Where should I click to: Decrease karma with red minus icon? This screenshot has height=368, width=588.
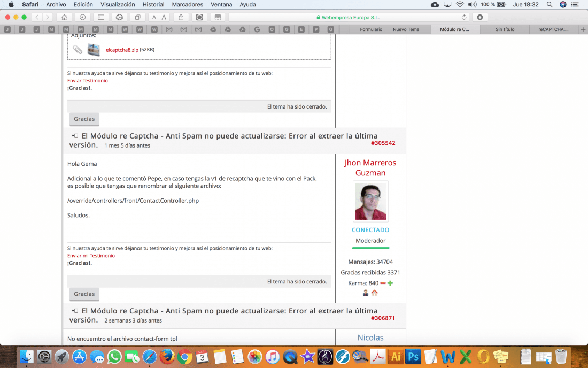point(383,283)
